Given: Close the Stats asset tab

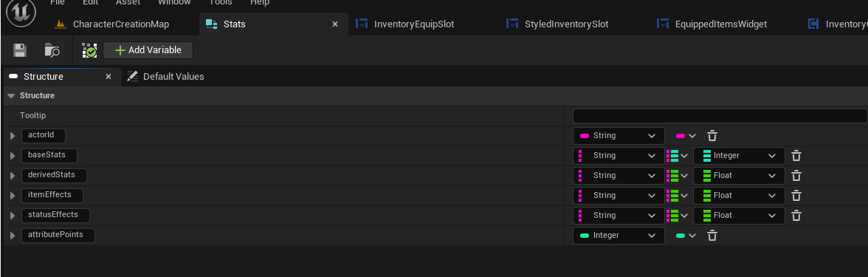Looking at the screenshot, I should tap(335, 24).
